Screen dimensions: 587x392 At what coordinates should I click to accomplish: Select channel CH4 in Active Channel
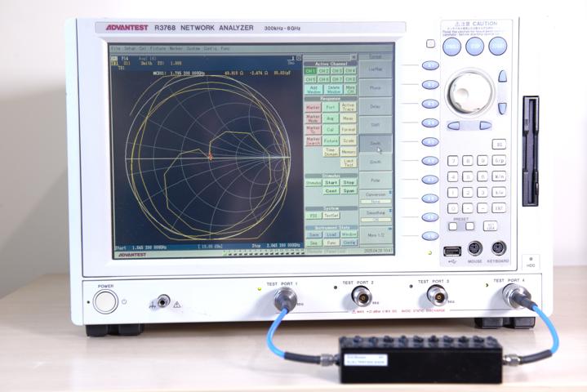click(350, 71)
